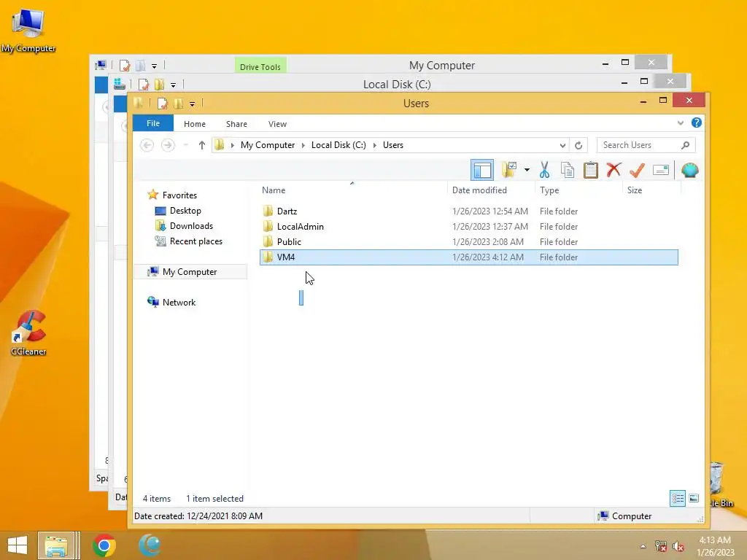
Task: Toggle the navigation pane layout button
Action: 482,170
